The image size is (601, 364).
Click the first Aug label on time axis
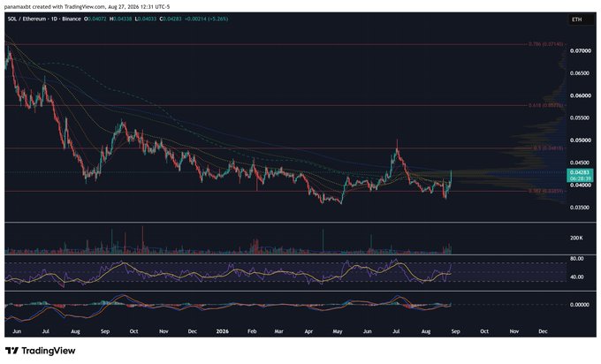(x=75, y=331)
